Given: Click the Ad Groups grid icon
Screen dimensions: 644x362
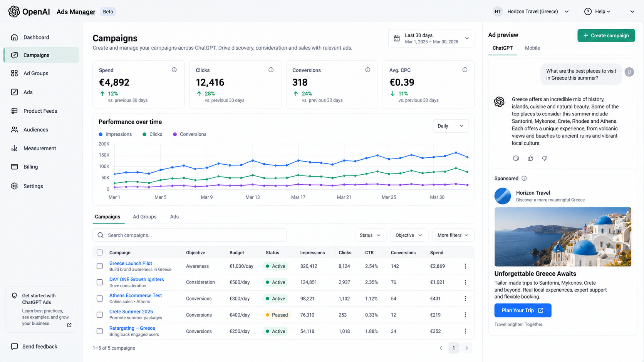Looking at the screenshot, I should (x=14, y=73).
